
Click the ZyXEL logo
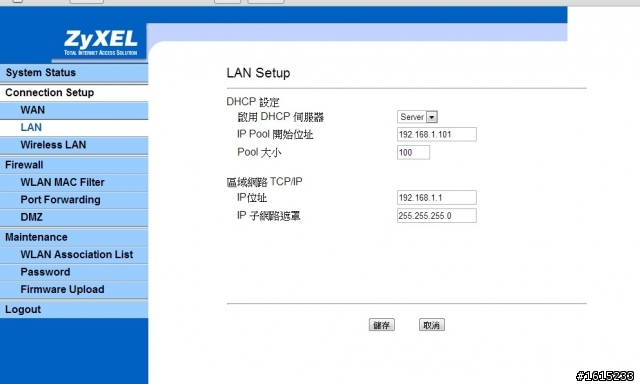100,42
